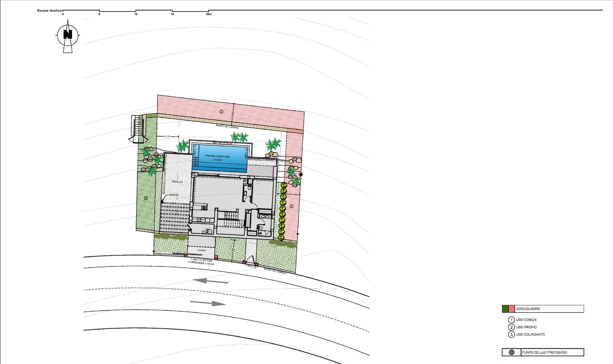Click the north arrow compass symbol

[68, 36]
